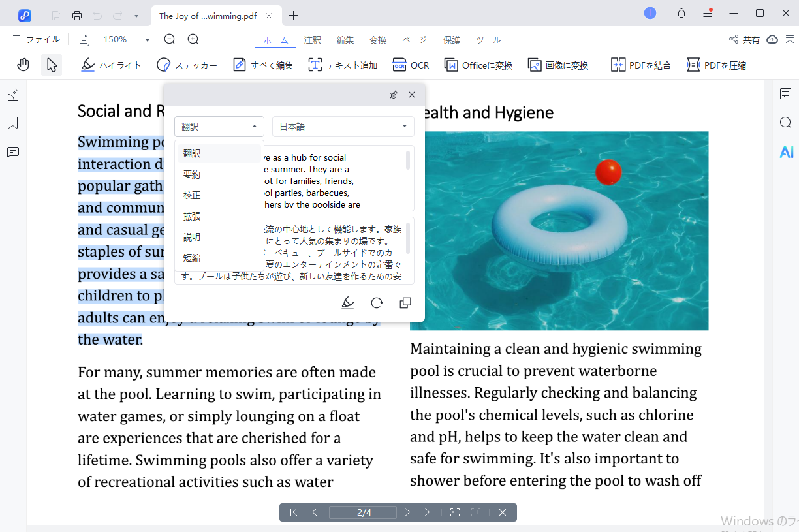Image resolution: width=799 pixels, height=532 pixels.
Task: Click the cloud upload icon
Action: [x=772, y=40]
